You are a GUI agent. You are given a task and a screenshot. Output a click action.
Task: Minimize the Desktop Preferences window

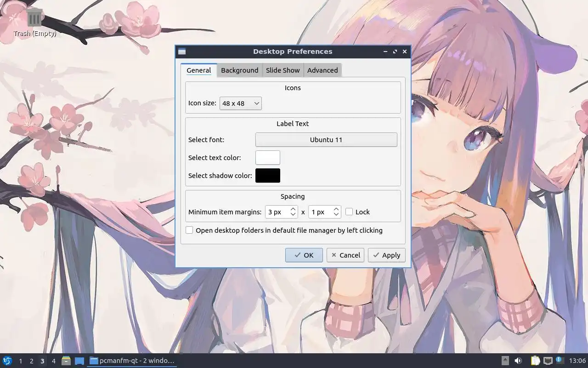pyautogui.click(x=386, y=52)
